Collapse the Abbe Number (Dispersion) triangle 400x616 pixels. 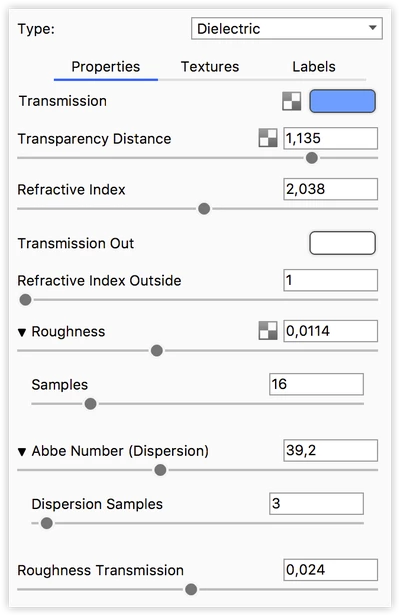[x=22, y=452]
